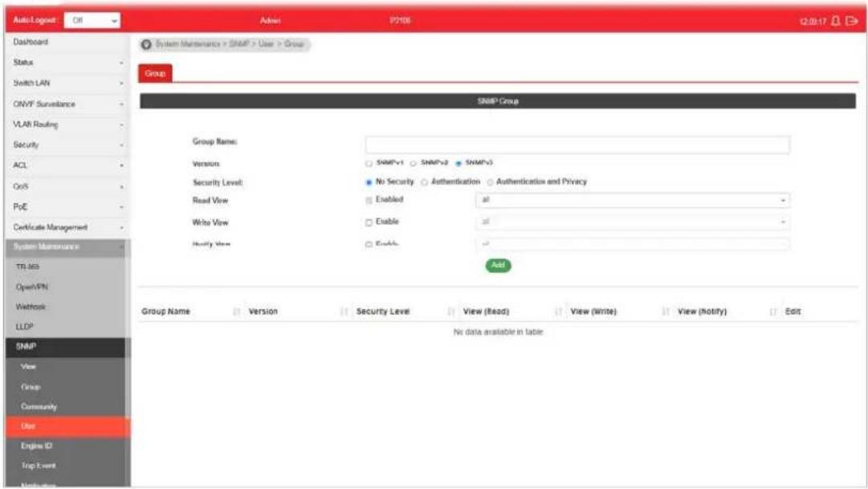Expand the QoS sidebar menu
The width and height of the screenshot is (868, 489).
67,186
